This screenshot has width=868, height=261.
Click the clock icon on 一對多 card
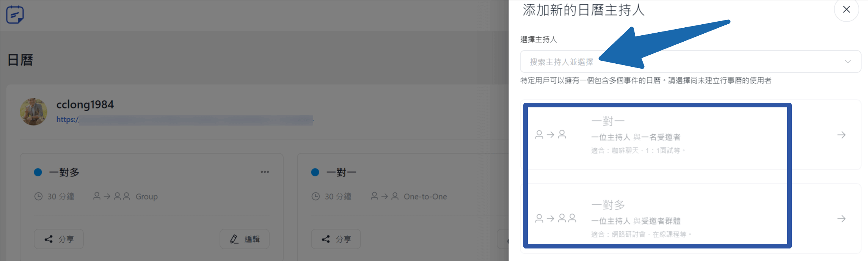coord(38,197)
